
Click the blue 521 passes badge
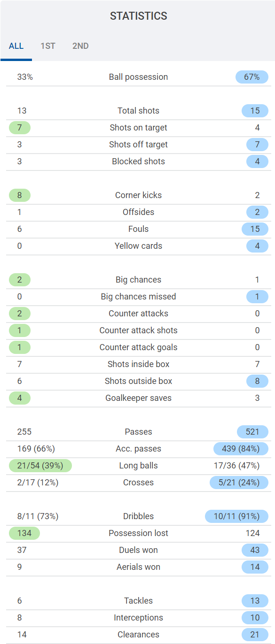click(253, 432)
